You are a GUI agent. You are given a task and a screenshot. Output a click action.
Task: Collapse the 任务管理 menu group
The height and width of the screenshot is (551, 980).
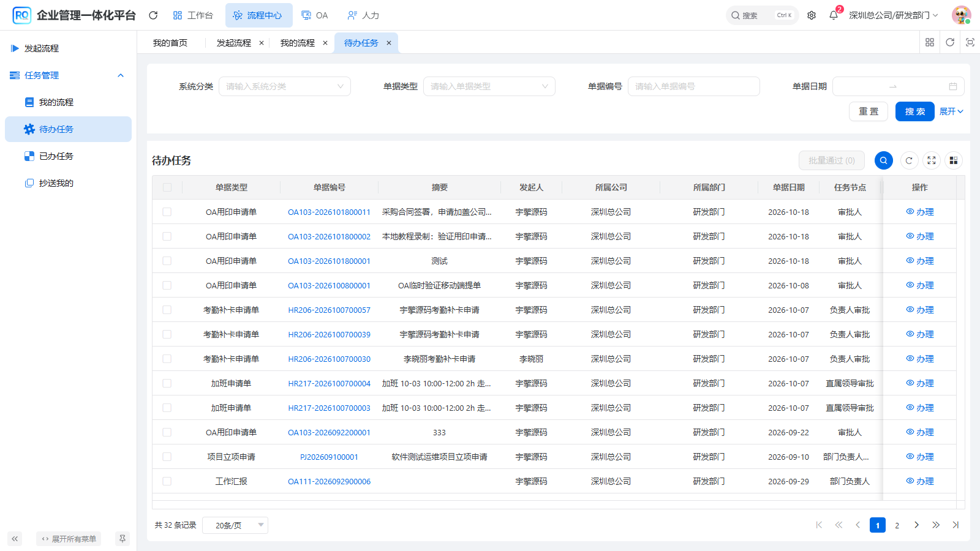(x=68, y=75)
